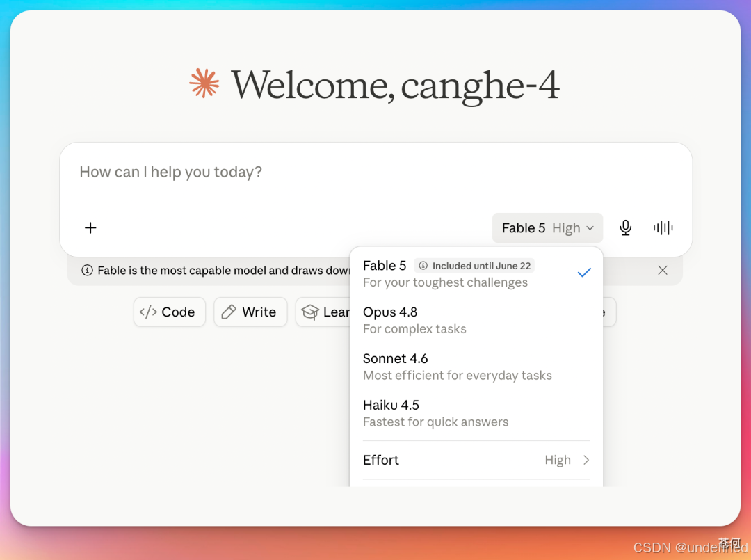Image resolution: width=751 pixels, height=560 pixels.
Task: Open the Fable 5 High model selector
Action: [x=547, y=227]
